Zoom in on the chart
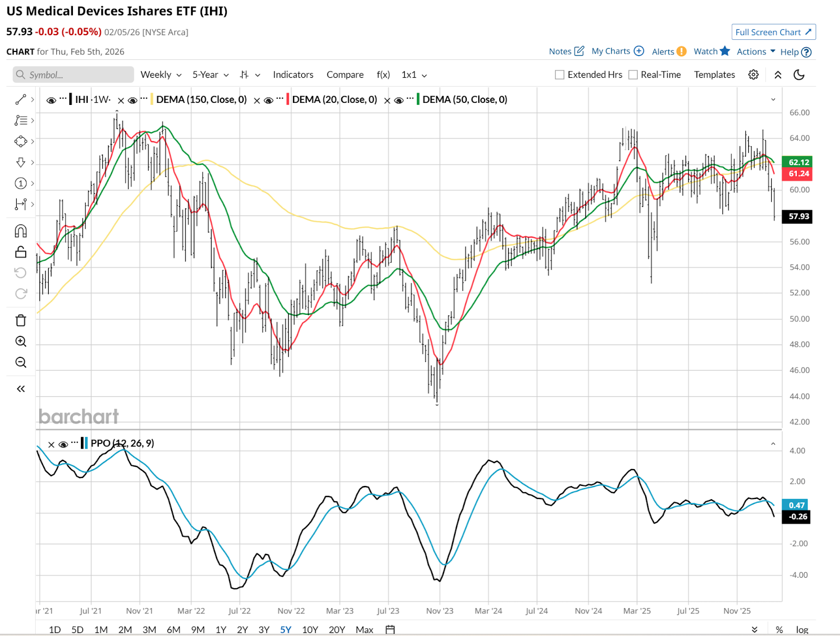The image size is (840, 636). tap(20, 341)
